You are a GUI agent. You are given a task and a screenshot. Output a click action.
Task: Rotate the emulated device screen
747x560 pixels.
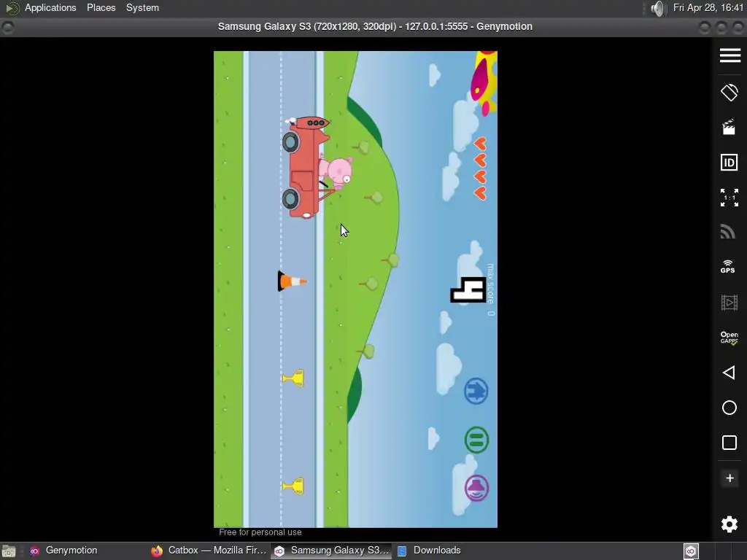coord(729,93)
